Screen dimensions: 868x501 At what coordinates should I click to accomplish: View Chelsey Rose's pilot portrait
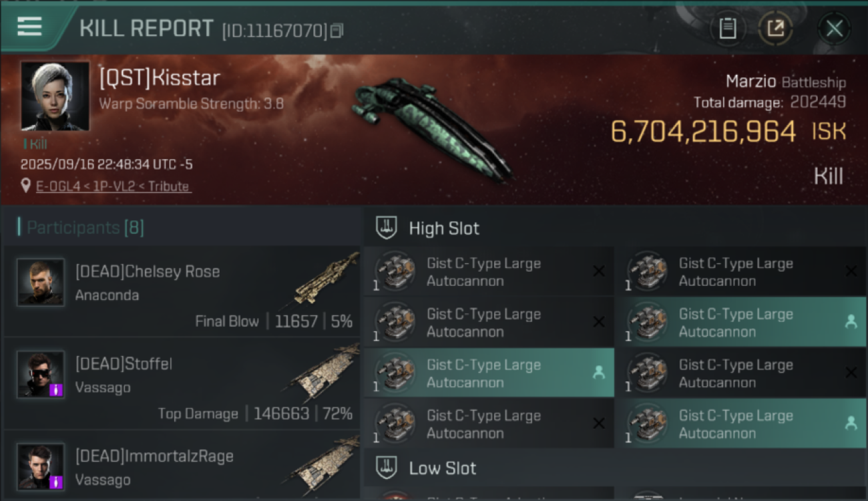[x=41, y=282]
